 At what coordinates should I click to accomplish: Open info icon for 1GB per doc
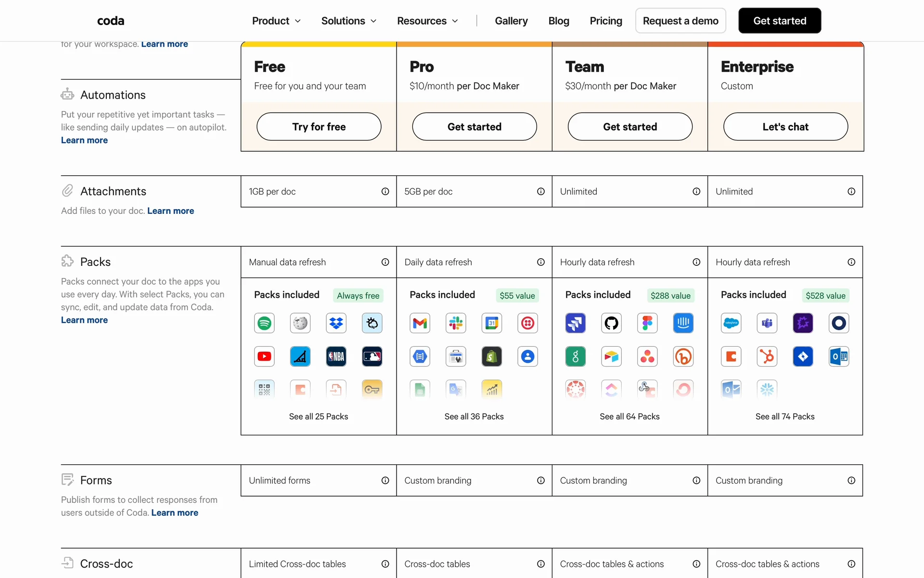385,192
